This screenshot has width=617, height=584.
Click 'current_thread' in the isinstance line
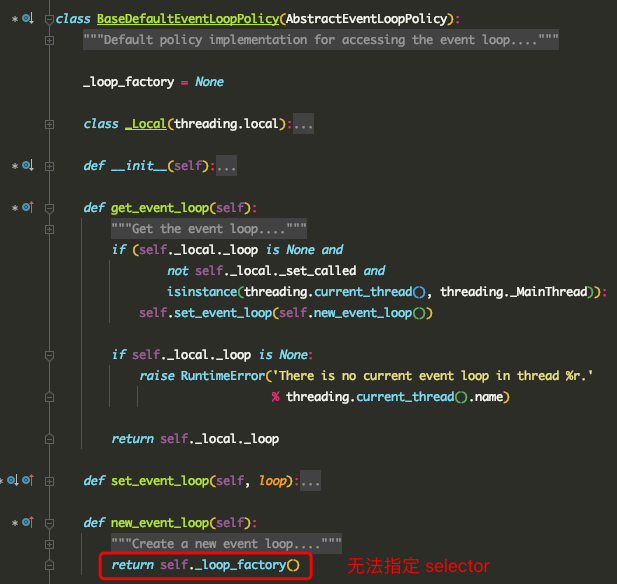[x=363, y=292]
